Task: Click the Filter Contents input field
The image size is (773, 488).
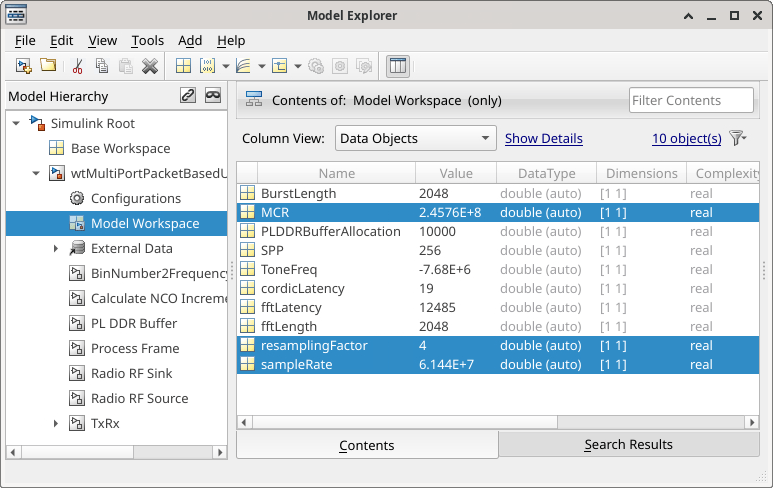Action: 690,100
